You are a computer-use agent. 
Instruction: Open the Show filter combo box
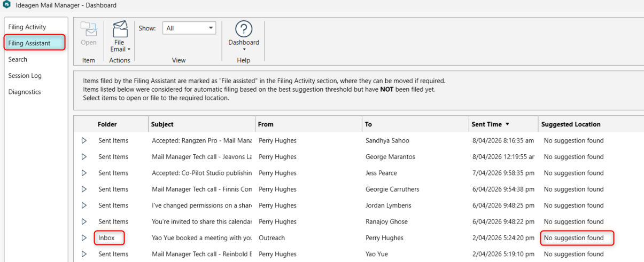(x=188, y=28)
